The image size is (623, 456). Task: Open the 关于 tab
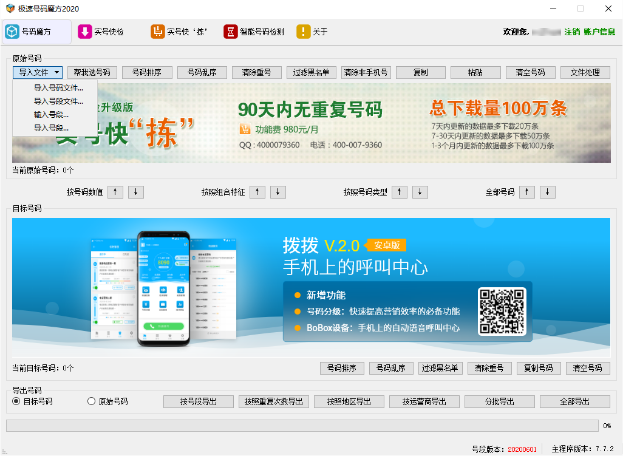tap(312, 31)
